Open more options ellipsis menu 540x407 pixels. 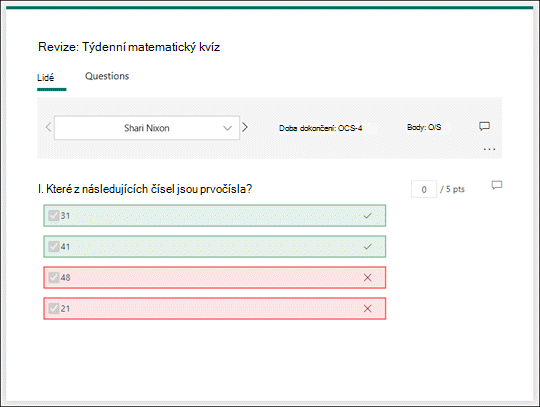(x=489, y=149)
